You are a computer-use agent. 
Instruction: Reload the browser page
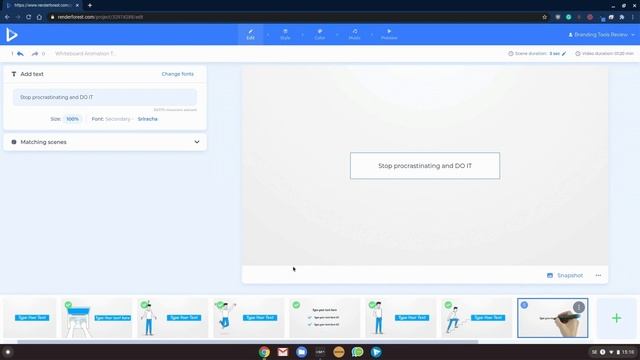[29, 17]
